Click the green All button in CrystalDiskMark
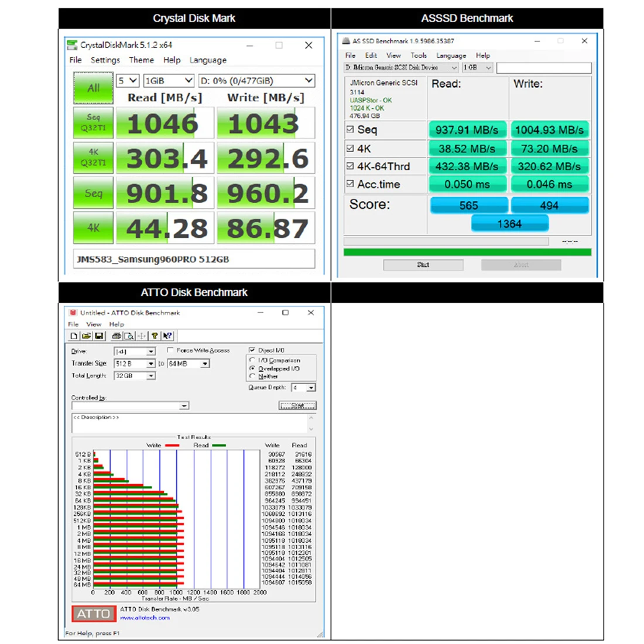 tap(93, 87)
